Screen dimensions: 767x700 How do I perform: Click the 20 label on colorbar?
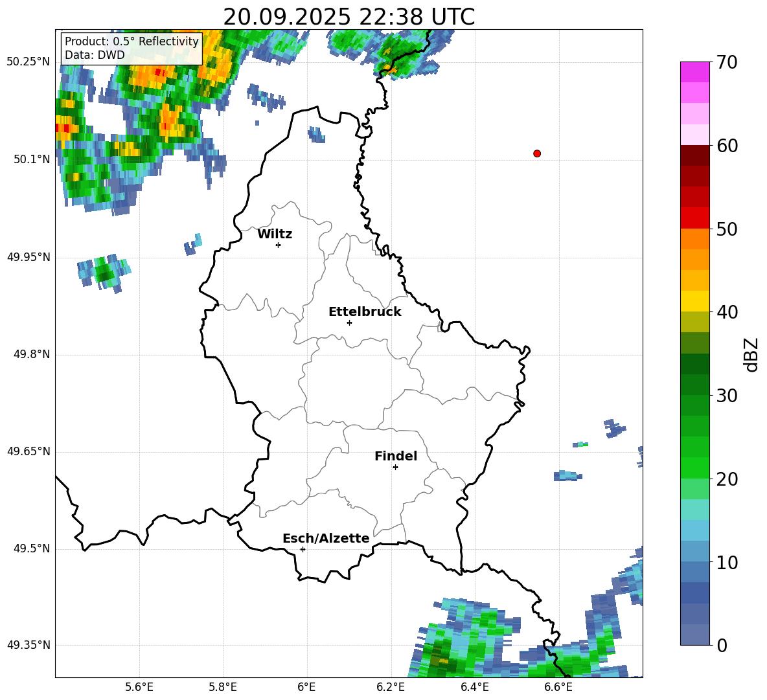[726, 479]
